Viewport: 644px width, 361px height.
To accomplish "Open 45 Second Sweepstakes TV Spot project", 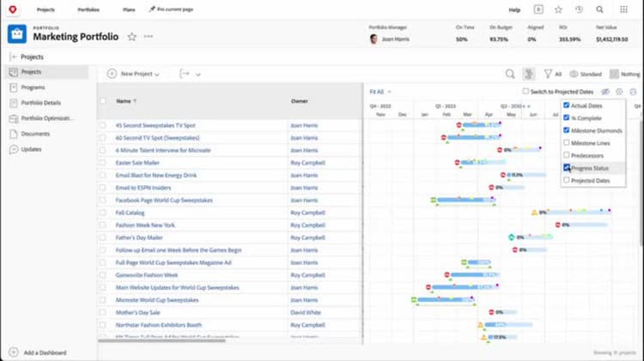I will point(155,125).
